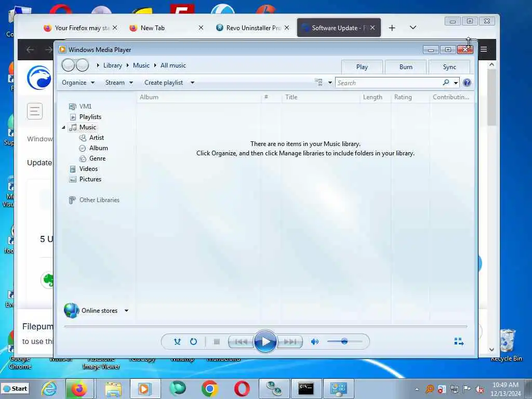The image size is (532, 399).
Task: Click Library in the breadcrumb
Action: [x=113, y=65]
